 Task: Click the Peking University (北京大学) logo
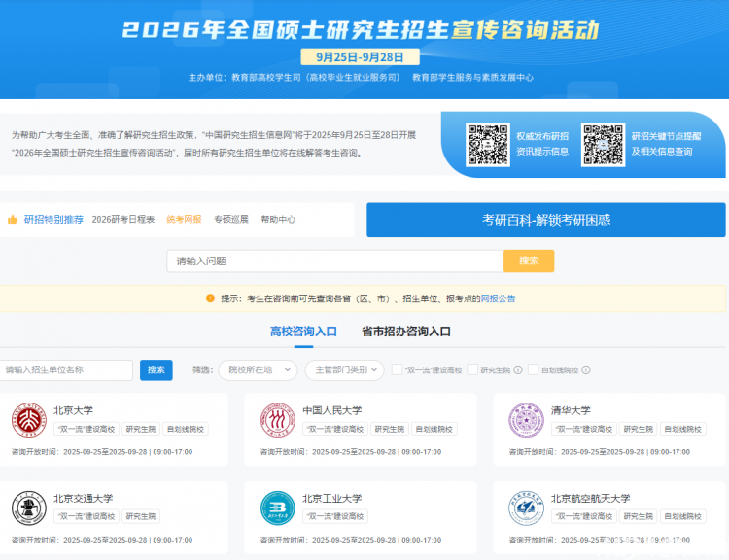point(28,421)
